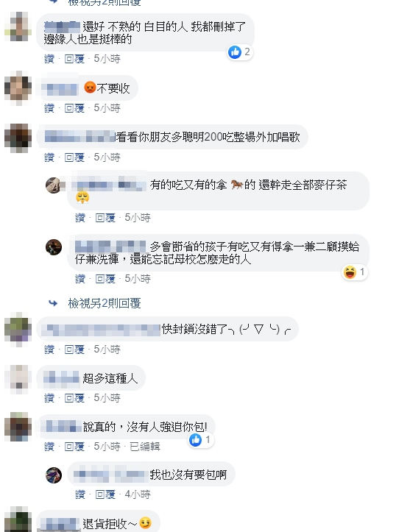
Task: Click the thumbs-up reaction badge showing 2
Action: point(240,52)
